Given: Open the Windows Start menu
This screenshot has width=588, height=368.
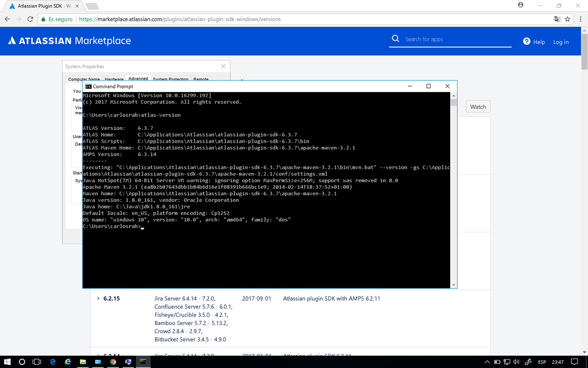Looking at the screenshot, I should coord(7,362).
